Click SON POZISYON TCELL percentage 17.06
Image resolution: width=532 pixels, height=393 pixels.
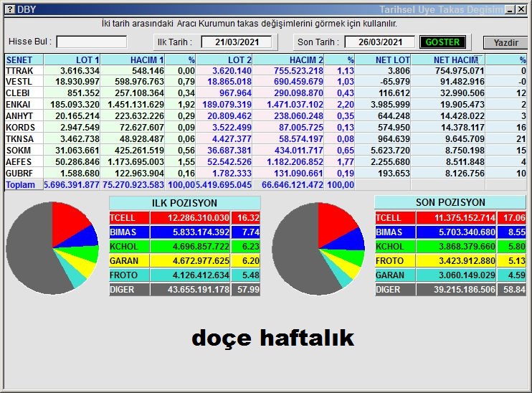click(x=514, y=217)
